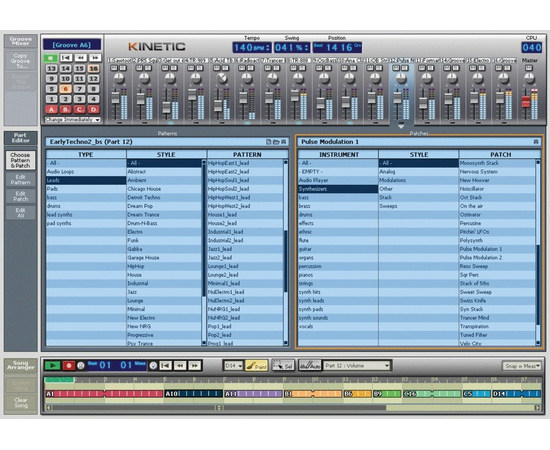Open the D14 groove selection dropdown
The width and height of the screenshot is (550, 450).
tap(233, 366)
